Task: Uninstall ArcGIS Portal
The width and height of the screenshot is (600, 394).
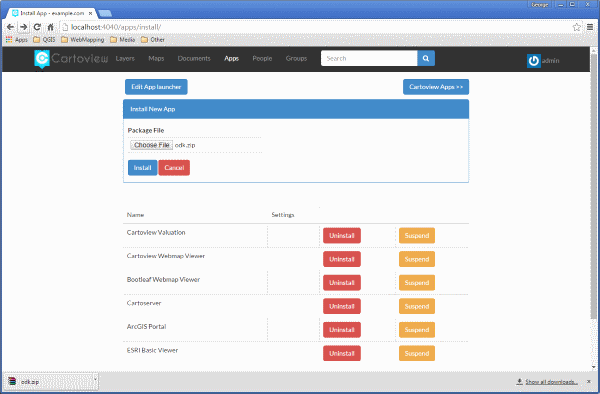Action: [x=342, y=330]
